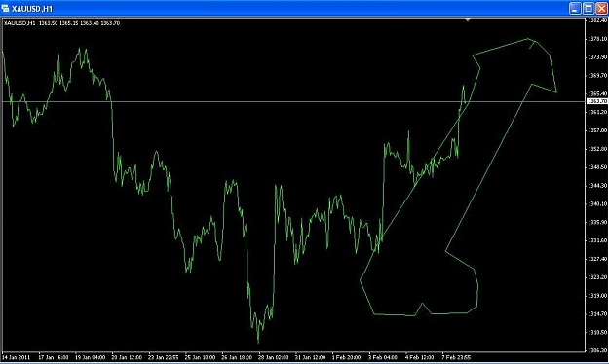Screen dimensions: 609x364
Task: Click price scale value 1323.20
Action: coord(597,277)
